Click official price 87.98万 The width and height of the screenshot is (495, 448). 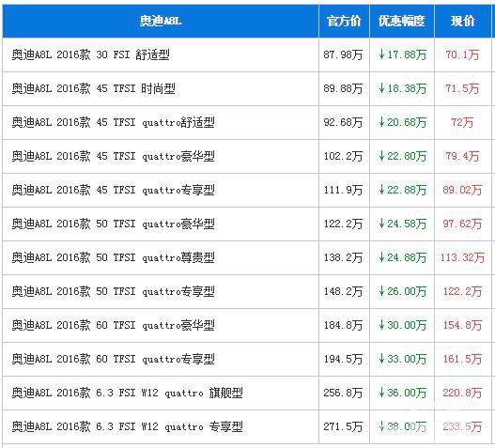pos(343,54)
